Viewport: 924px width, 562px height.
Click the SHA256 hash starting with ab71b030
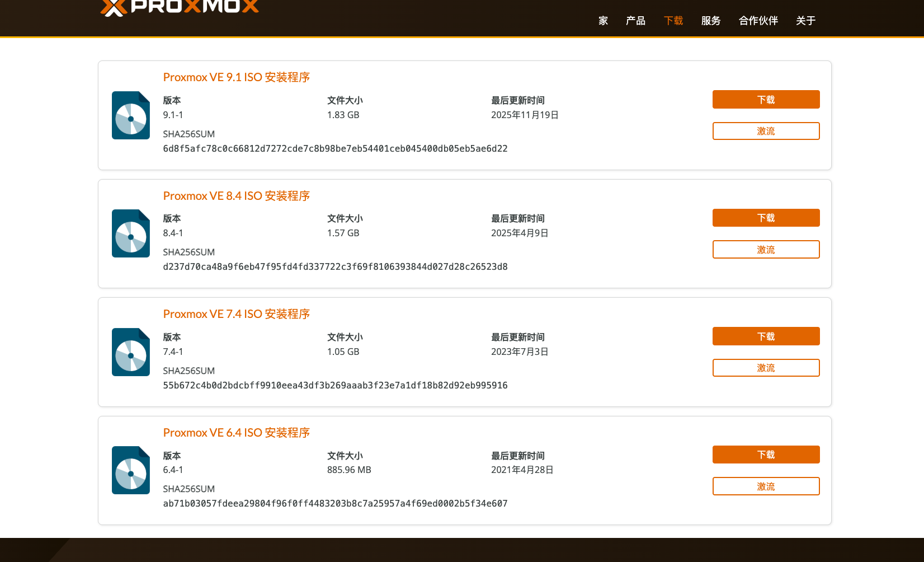(x=336, y=503)
